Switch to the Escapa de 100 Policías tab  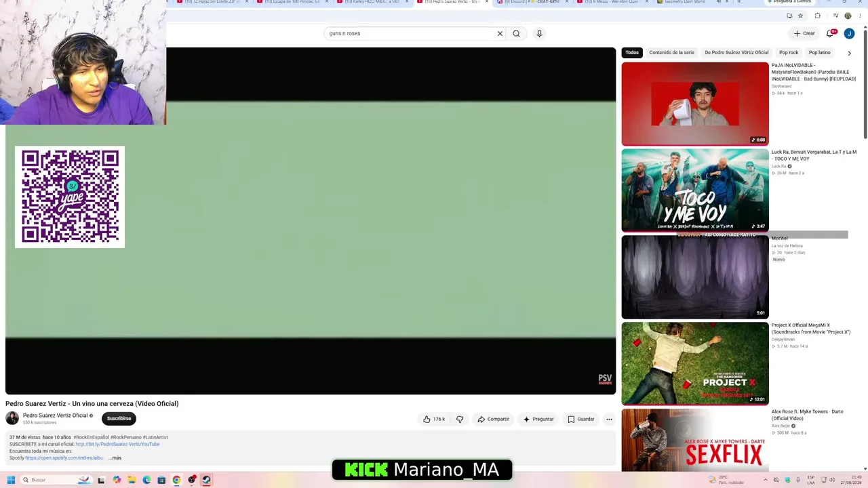[292, 2]
